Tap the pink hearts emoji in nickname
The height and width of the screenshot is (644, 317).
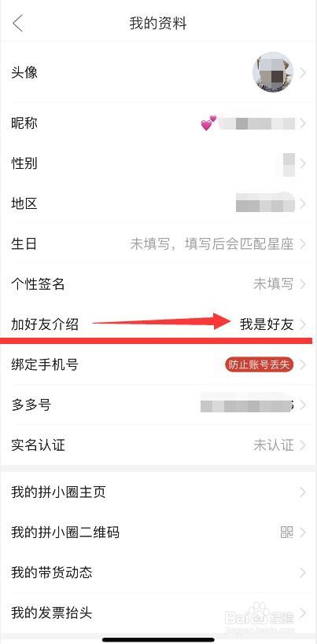[x=208, y=123]
